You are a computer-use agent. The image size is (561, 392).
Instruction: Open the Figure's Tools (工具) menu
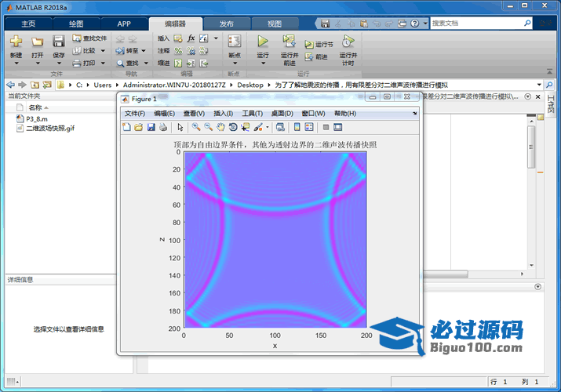(252, 114)
